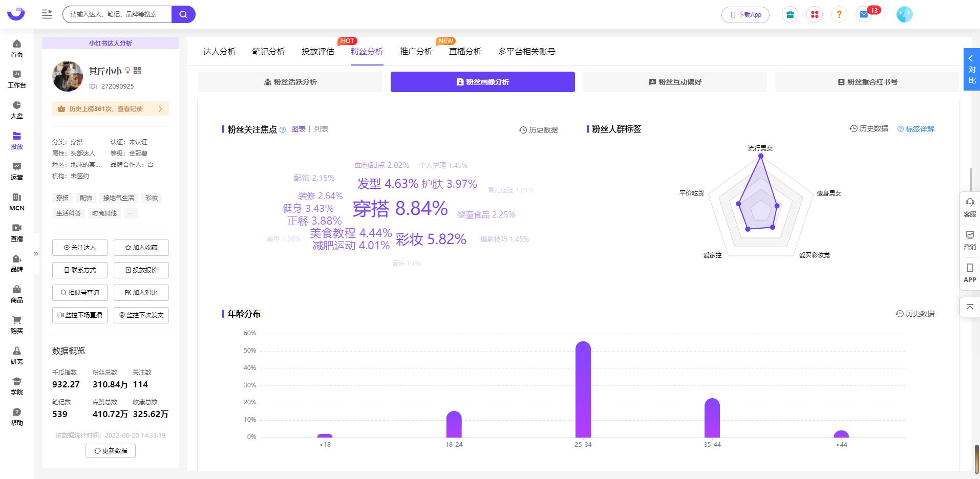
Task: Open the red four-dots apps icon
Action: (815, 14)
